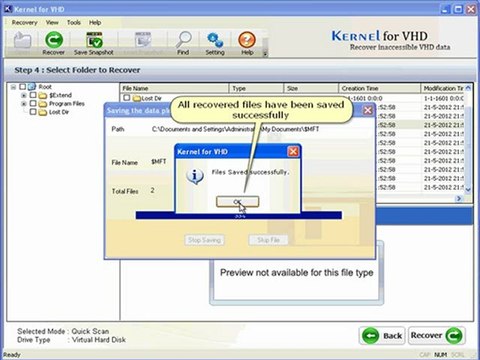Click the $MFT file name value
Image resolution: width=480 pixels, height=360 pixels.
pos(159,161)
